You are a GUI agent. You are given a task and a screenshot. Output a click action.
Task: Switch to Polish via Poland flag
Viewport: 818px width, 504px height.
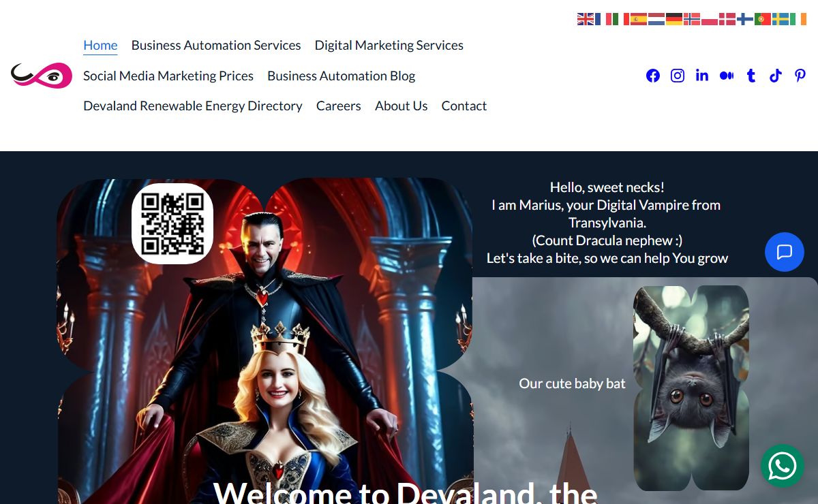[710, 19]
